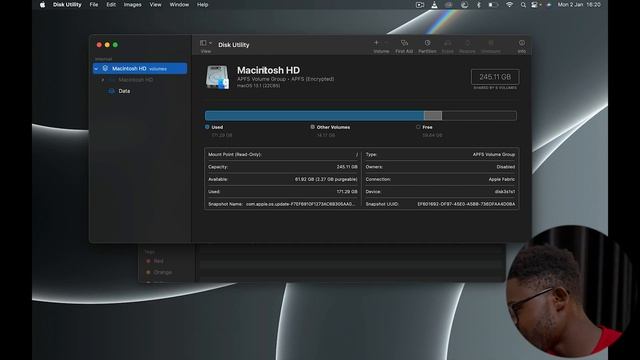Screen dimensions: 640x360
Task: Select the Red tag in the background Finder window
Action: [x=159, y=261]
